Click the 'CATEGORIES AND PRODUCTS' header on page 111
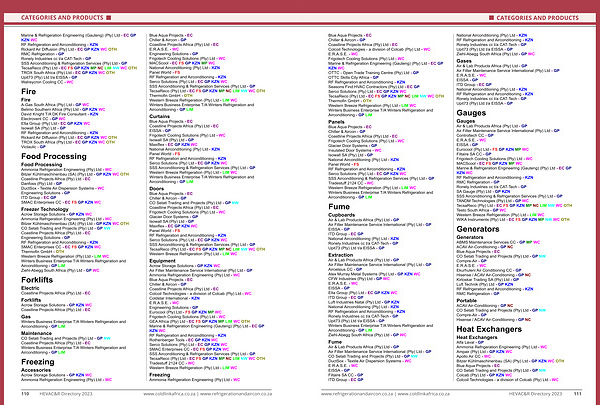 point(537,18)
